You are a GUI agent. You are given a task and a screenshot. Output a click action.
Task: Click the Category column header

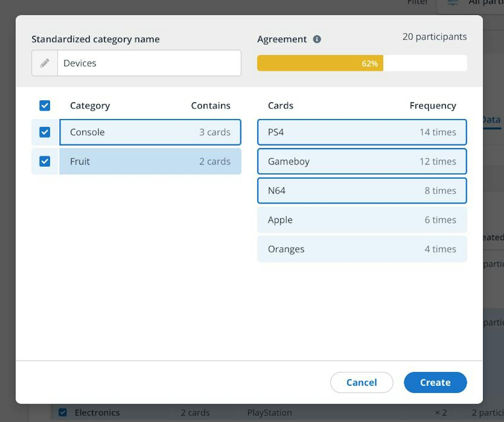(90, 106)
